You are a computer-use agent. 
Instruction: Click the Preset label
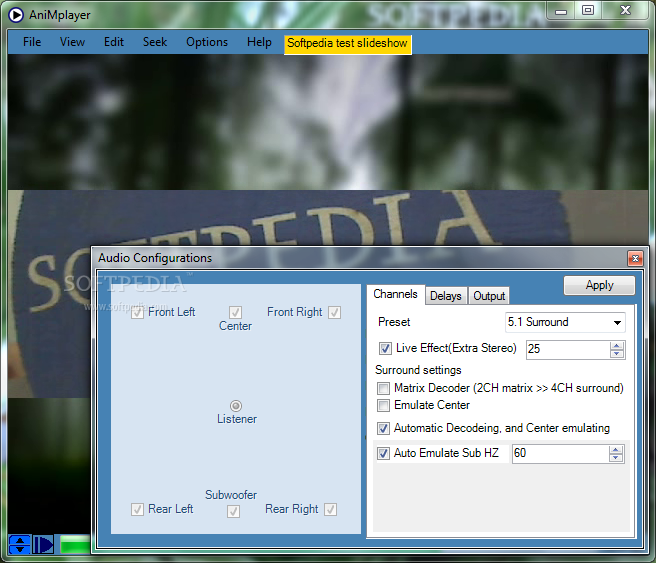coord(394,322)
